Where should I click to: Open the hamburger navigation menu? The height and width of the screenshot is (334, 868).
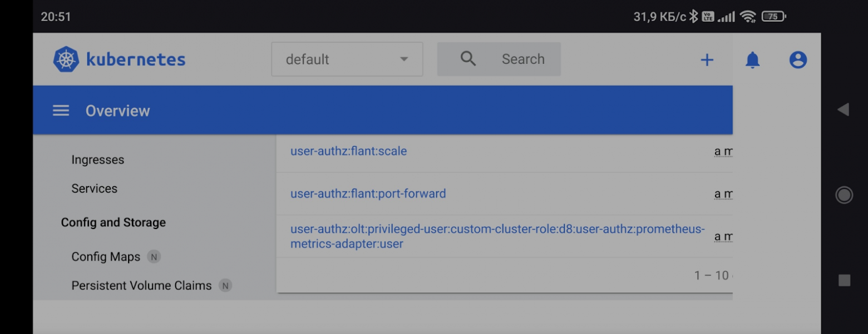tap(61, 111)
